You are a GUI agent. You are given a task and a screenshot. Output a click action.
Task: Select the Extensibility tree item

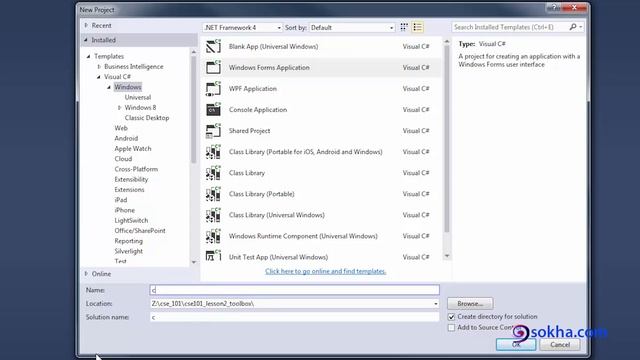click(131, 179)
